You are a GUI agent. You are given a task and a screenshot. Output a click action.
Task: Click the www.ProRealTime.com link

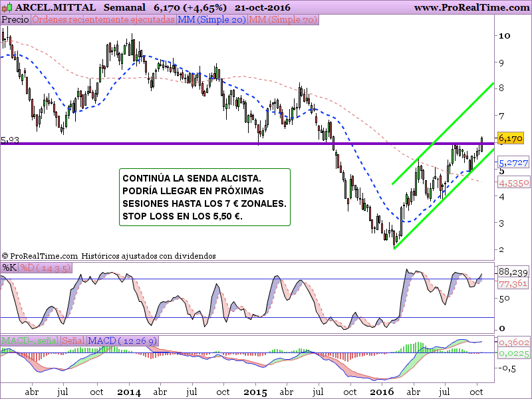click(x=471, y=7)
